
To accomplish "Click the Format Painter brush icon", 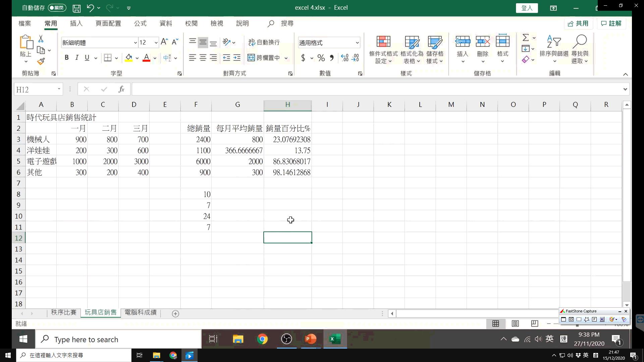I will click(41, 61).
